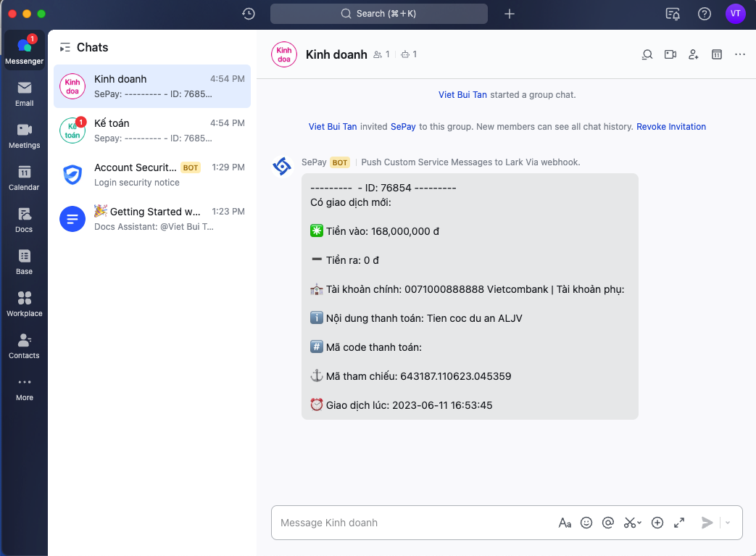This screenshot has width=756, height=556.
Task: Start a video call in Kinh doanh
Action: point(670,54)
